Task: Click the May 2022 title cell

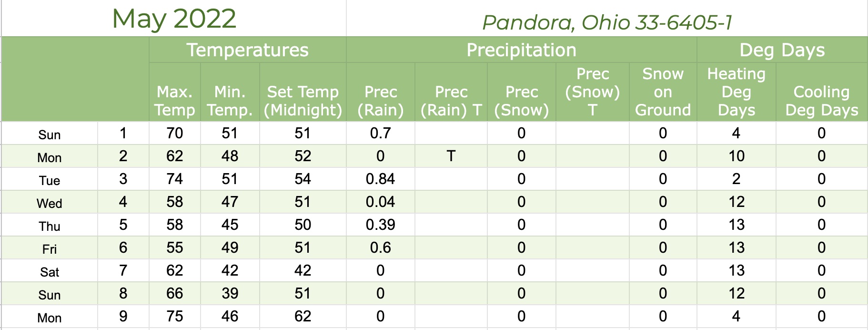Action: tap(174, 19)
